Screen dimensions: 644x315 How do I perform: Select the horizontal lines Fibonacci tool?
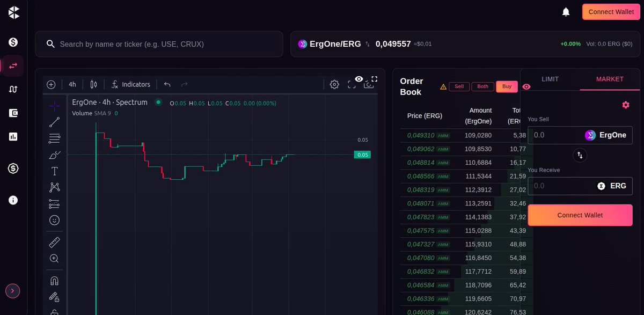(54, 138)
